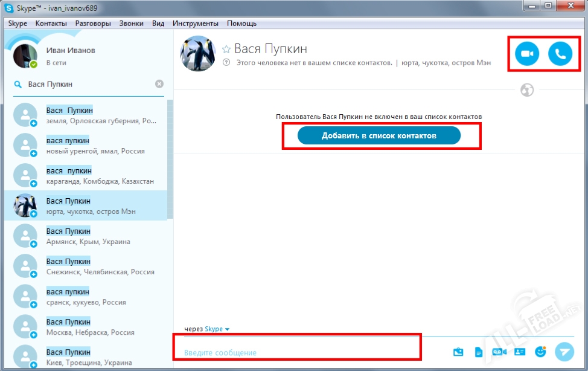Click the send contacts card icon
The height and width of the screenshot is (371, 588).
[520, 352]
